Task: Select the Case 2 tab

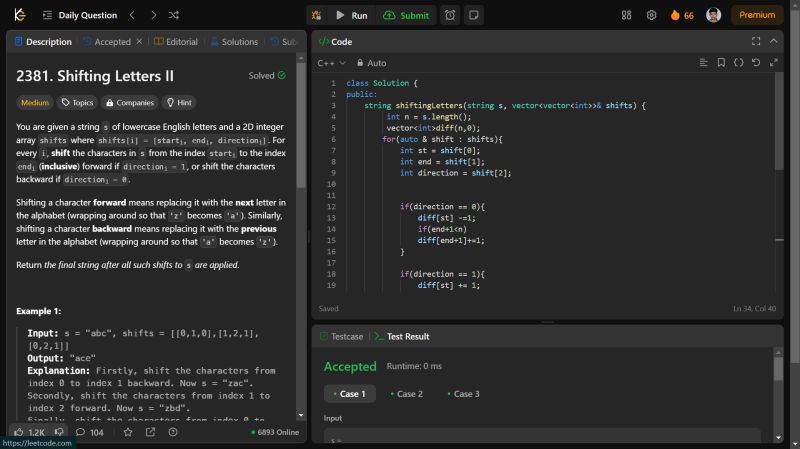Action: point(407,394)
